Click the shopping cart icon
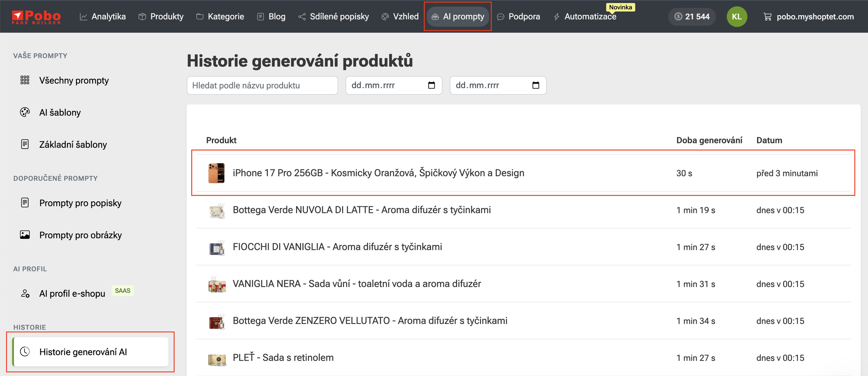868x376 pixels. [767, 16]
